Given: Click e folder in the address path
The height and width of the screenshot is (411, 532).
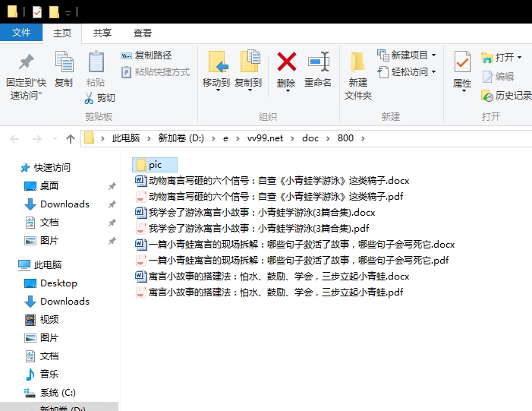Looking at the screenshot, I should pyautogui.click(x=225, y=138).
